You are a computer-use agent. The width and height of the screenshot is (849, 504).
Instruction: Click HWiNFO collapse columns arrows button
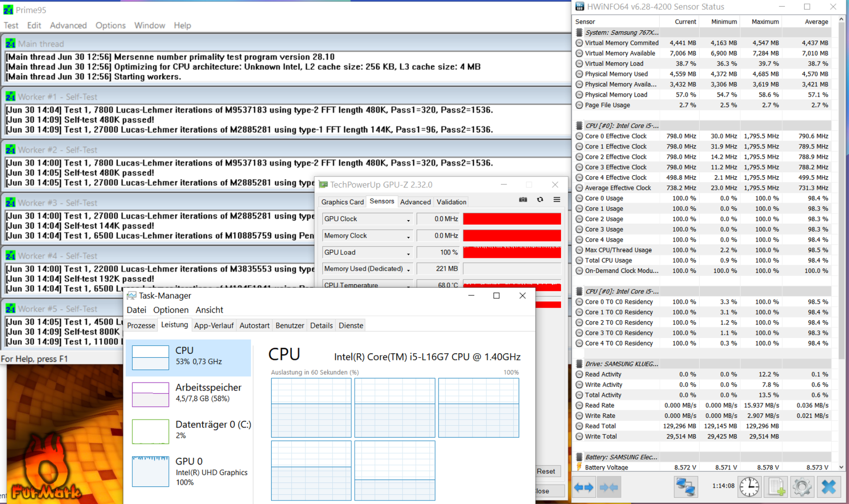(x=608, y=488)
